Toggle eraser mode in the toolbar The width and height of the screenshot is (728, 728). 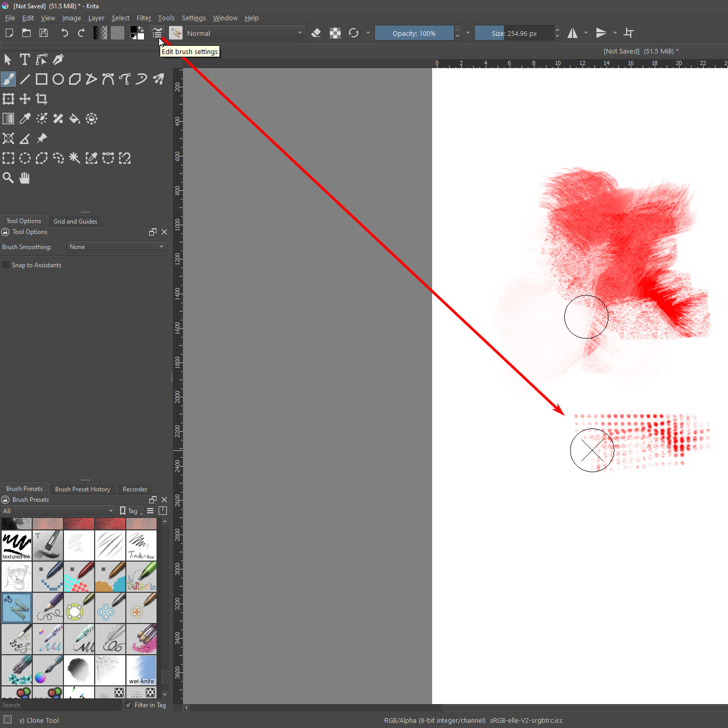(316, 33)
